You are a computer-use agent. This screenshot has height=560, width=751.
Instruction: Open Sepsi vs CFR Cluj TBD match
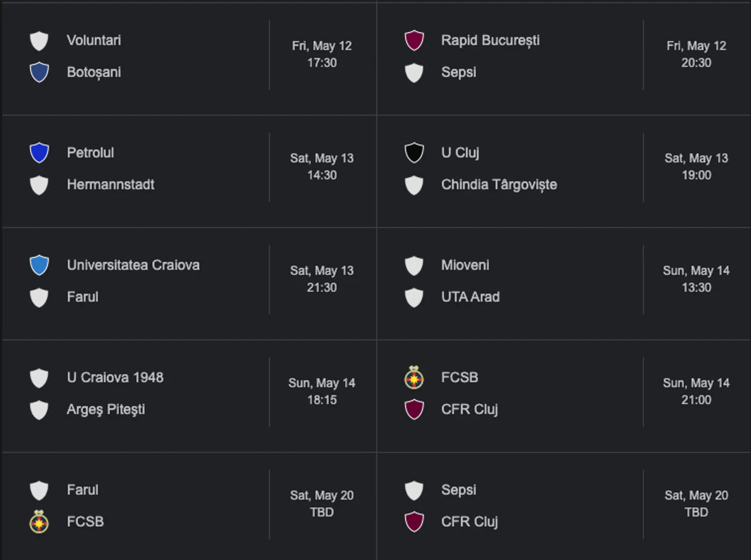pyautogui.click(x=564, y=505)
